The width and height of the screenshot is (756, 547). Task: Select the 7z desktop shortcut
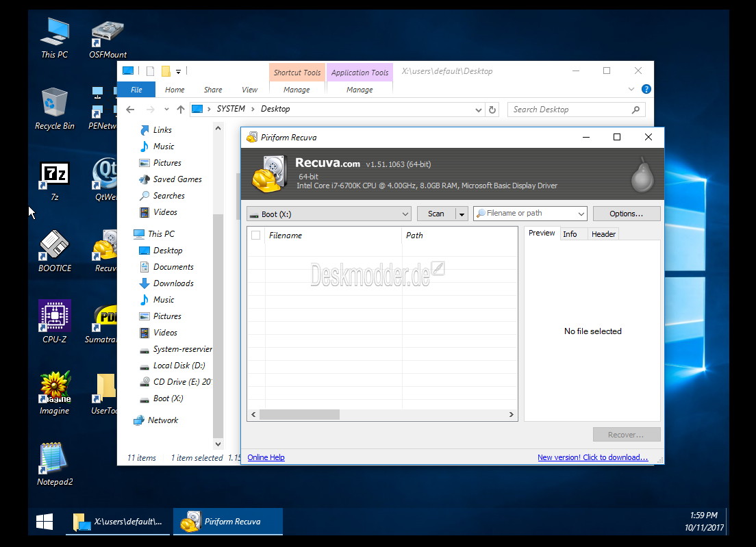(x=55, y=181)
